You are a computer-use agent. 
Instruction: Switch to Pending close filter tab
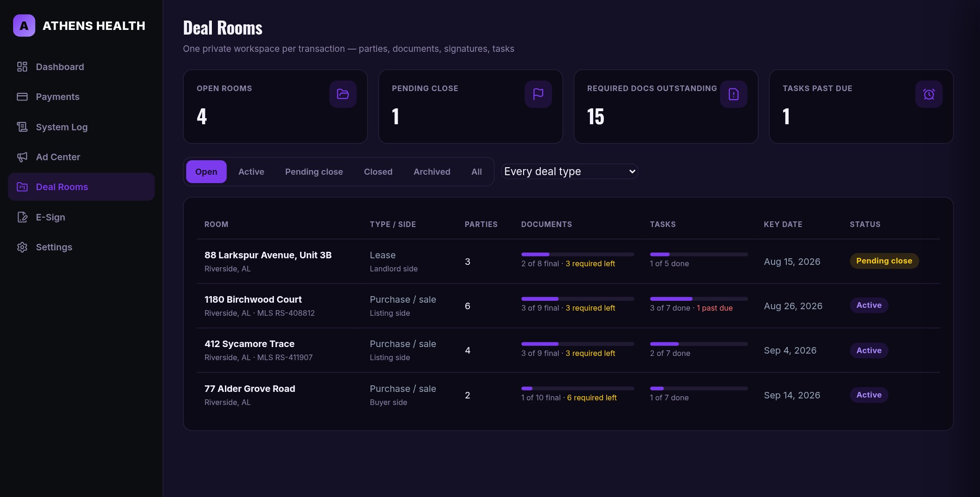coord(314,172)
